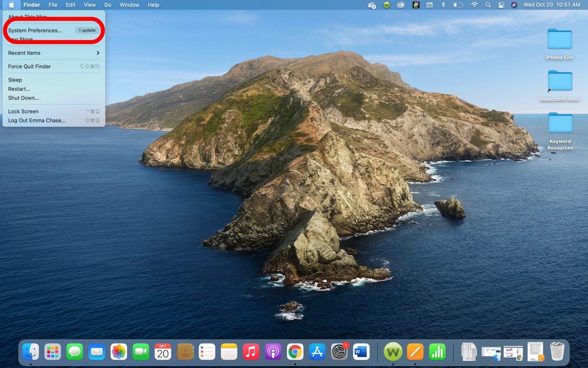Image resolution: width=588 pixels, height=368 pixels.
Task: Open System Preferences with the update badge
Action: coord(339,351)
